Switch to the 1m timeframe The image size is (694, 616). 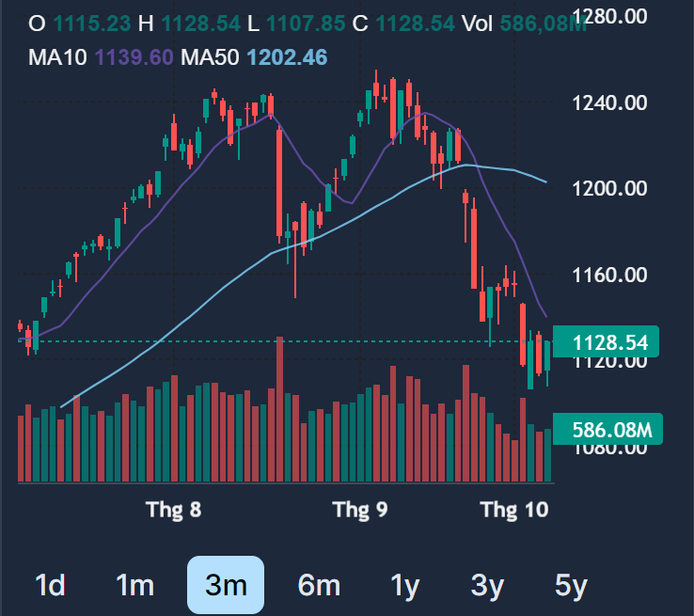(134, 585)
